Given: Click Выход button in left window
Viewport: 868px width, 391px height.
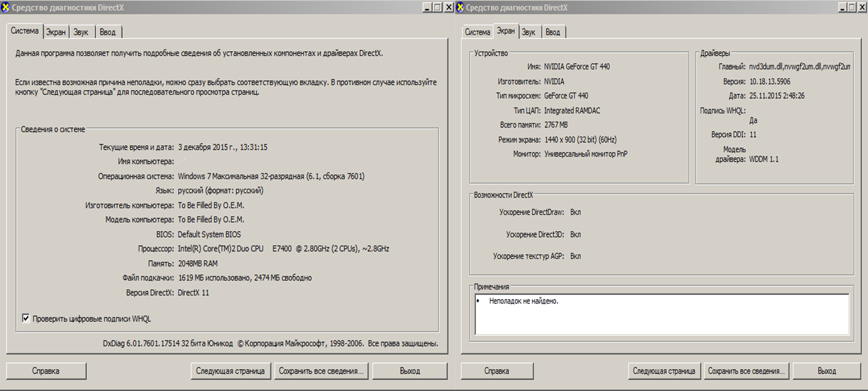Looking at the screenshot, I should [410, 371].
